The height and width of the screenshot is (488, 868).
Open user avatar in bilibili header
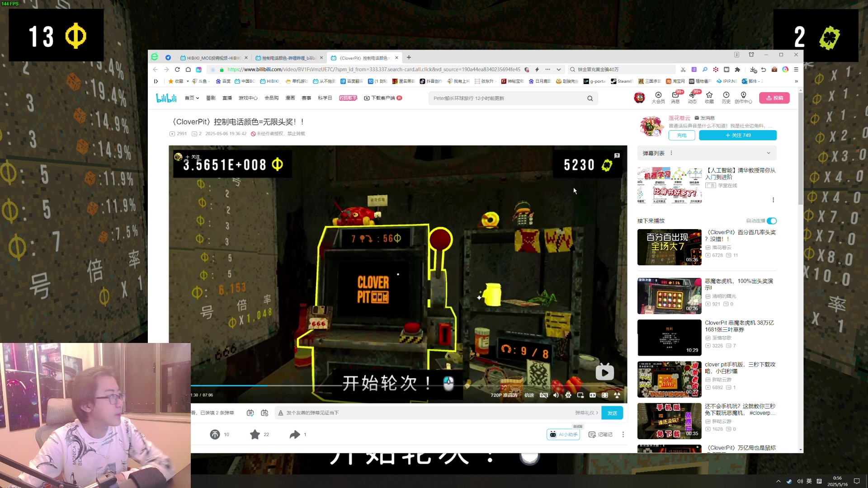[639, 98]
